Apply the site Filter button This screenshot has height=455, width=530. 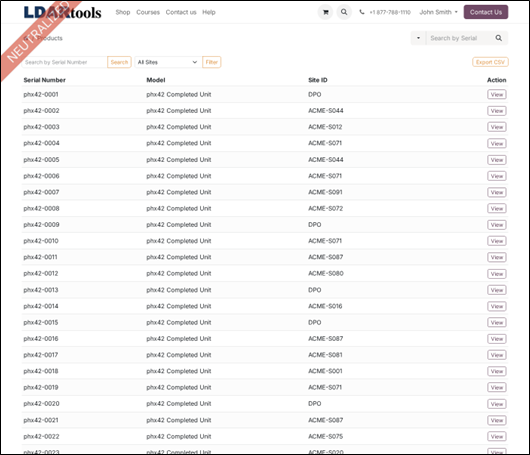click(212, 62)
